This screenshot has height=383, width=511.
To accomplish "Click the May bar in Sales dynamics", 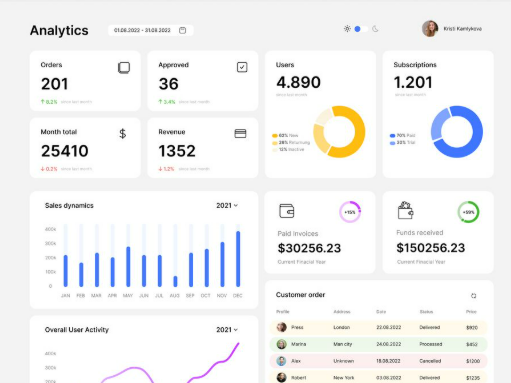I will (128, 267).
